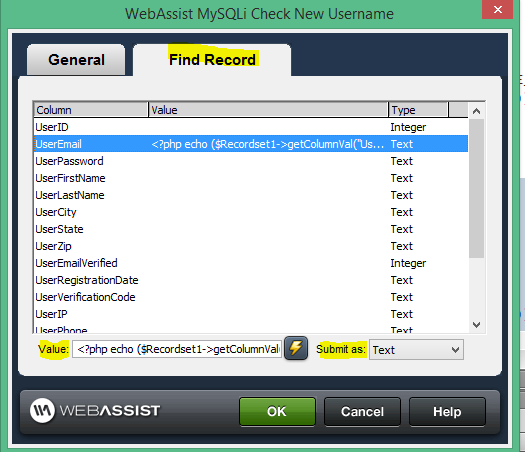Close the Check New Username dialog
Image resolution: width=525 pixels, height=452 pixels.
[498, 9]
